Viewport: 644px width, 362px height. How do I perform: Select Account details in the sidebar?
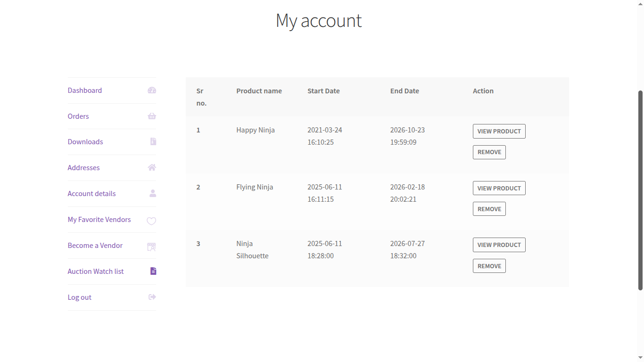click(x=91, y=194)
